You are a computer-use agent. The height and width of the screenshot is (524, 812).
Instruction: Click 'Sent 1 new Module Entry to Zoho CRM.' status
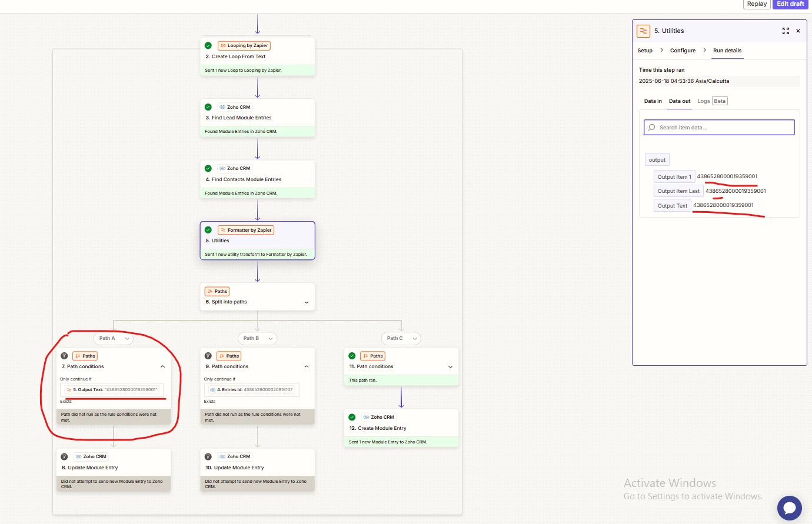coord(388,442)
